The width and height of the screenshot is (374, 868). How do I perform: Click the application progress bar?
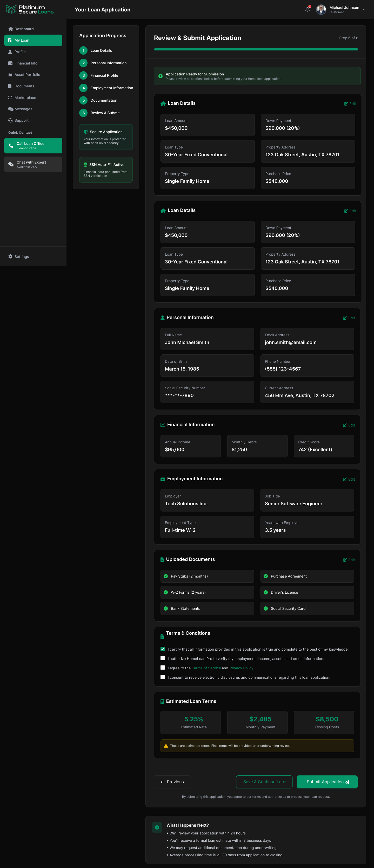(x=256, y=49)
